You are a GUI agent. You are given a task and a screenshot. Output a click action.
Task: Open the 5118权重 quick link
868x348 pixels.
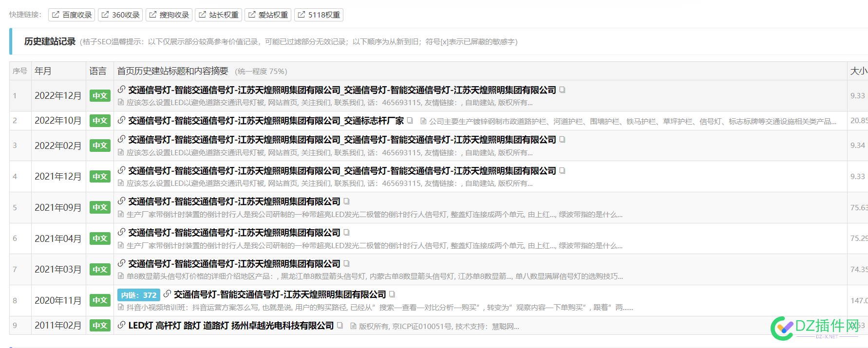point(319,15)
